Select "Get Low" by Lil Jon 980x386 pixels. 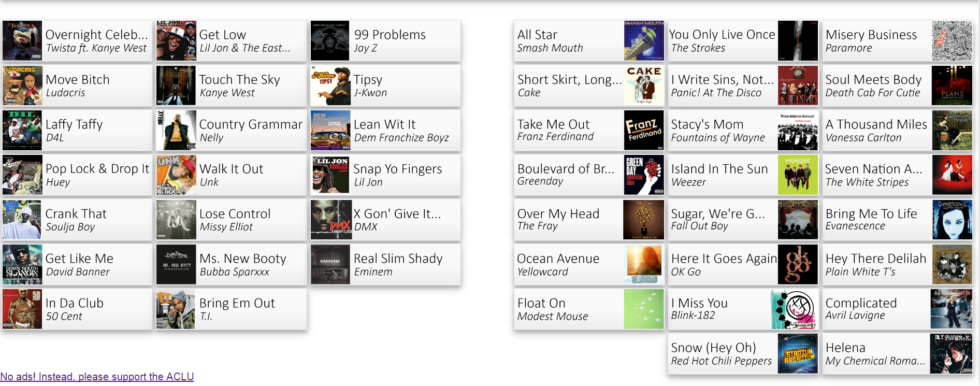(x=231, y=40)
